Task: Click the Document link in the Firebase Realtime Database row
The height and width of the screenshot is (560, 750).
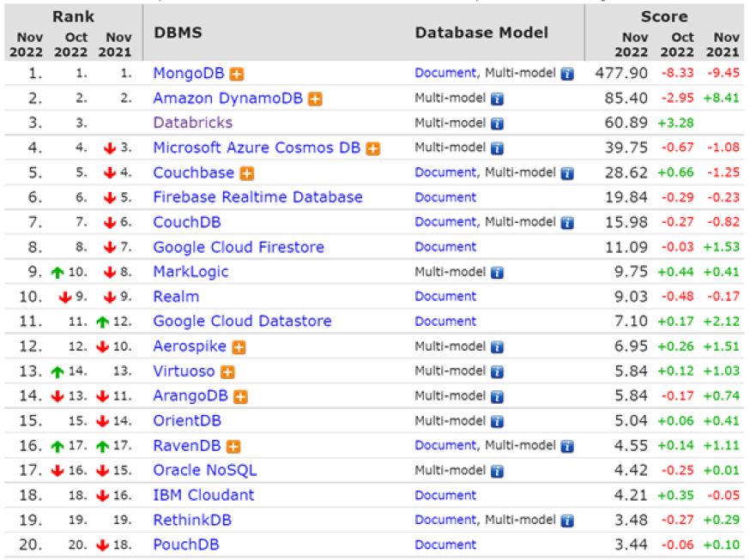Action: 445,197
